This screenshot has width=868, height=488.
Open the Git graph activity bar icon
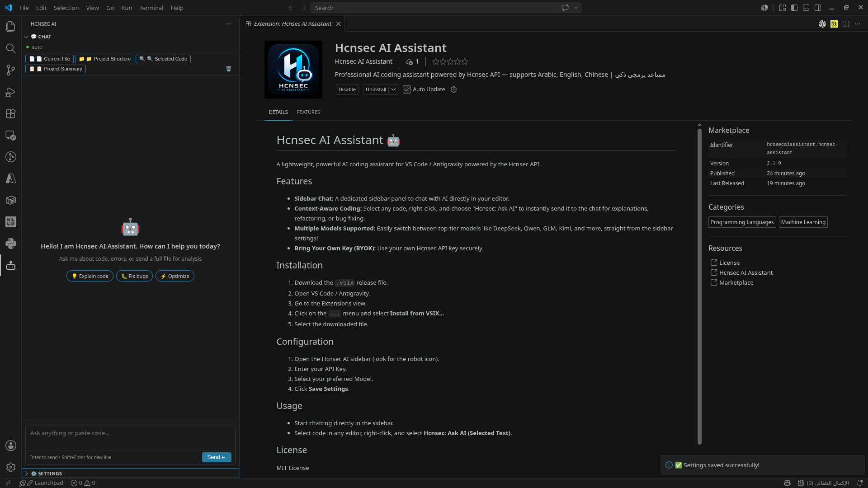[x=11, y=157]
